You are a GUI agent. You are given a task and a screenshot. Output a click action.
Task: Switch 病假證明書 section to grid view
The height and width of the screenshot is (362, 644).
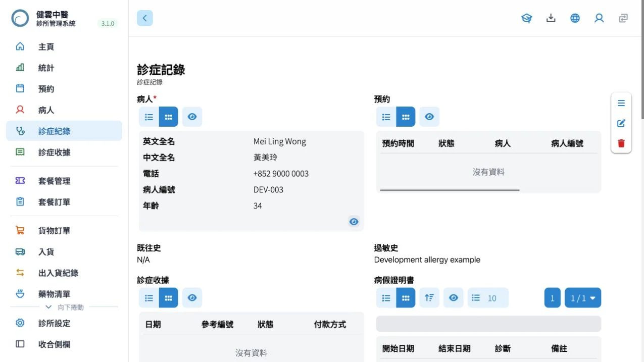pyautogui.click(x=406, y=298)
